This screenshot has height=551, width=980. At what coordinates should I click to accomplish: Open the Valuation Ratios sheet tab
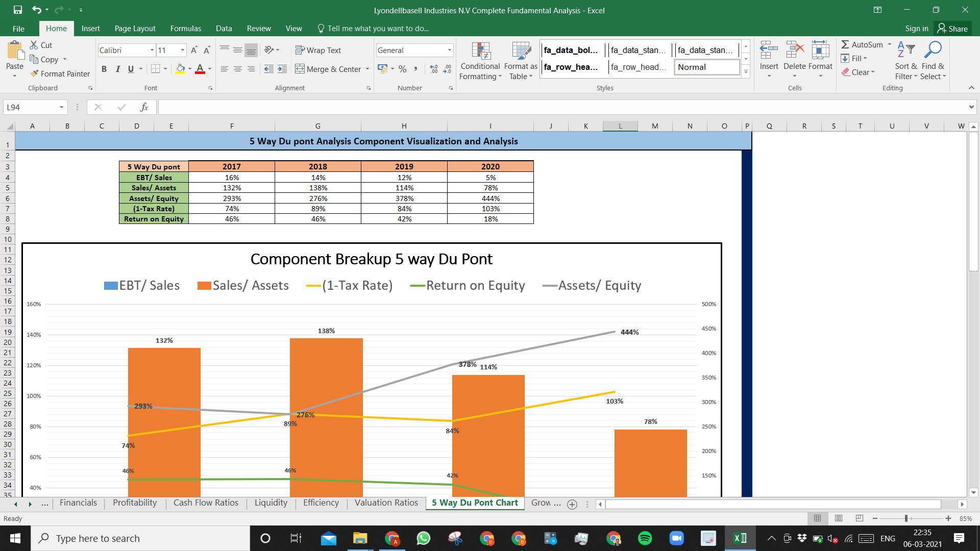tap(386, 503)
